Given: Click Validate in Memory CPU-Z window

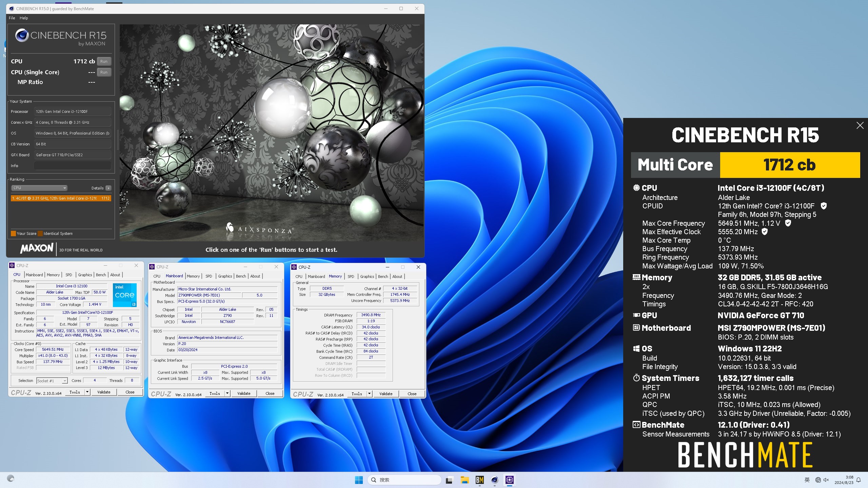Looking at the screenshot, I should [386, 394].
